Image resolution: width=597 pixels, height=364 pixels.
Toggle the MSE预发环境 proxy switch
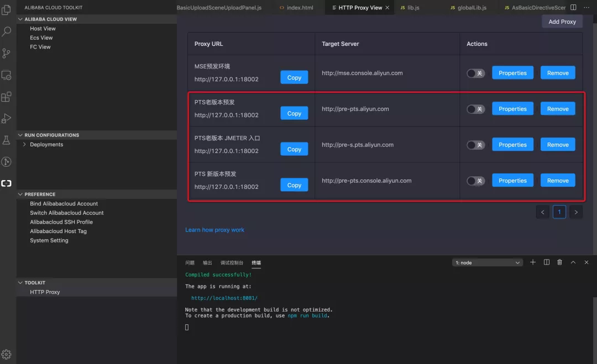(475, 73)
